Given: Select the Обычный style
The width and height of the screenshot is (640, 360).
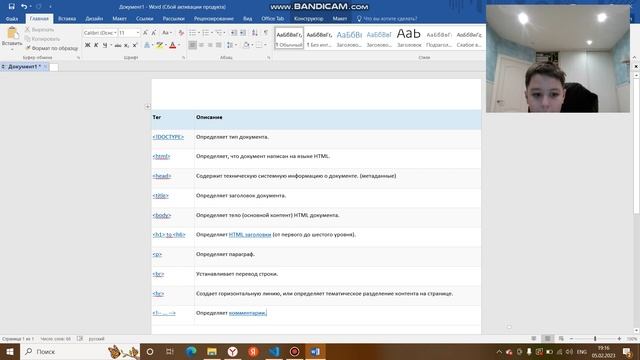Looking at the screenshot, I should (289, 38).
